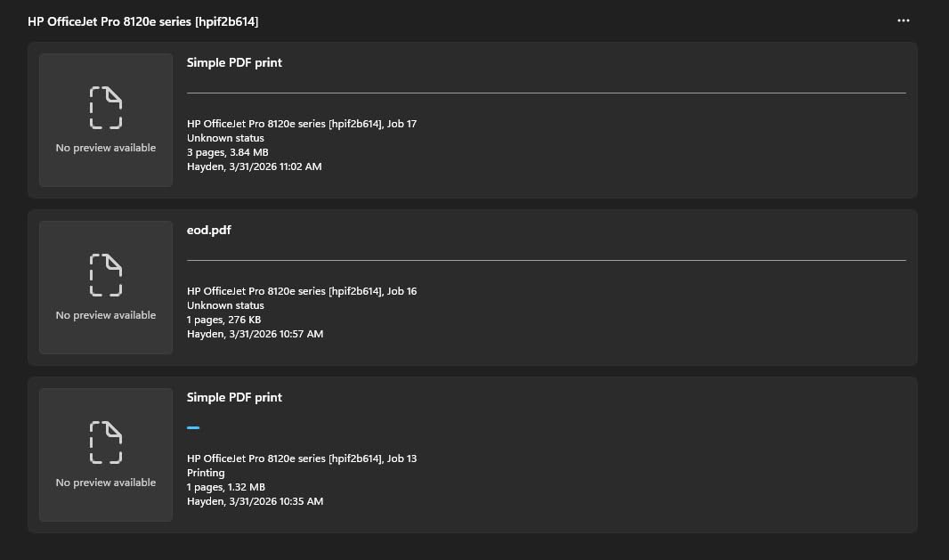This screenshot has height=560, width=949.
Task: Click the progress line under Job 17 title
Action: coord(546,93)
